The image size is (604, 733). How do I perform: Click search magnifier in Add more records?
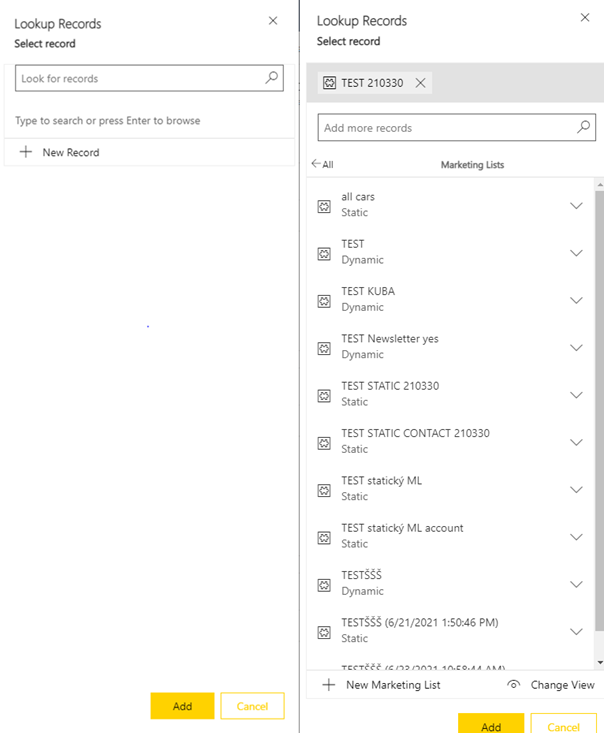click(584, 128)
